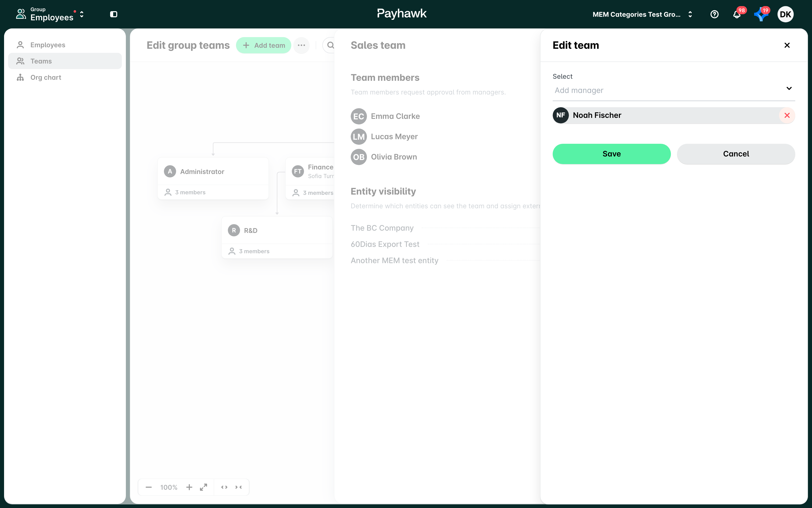Click the Save button
This screenshot has height=508, width=812.
coord(611,154)
